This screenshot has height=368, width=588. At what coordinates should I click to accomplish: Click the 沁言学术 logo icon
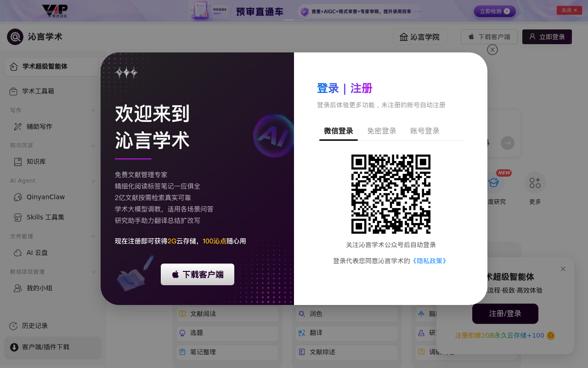(15, 37)
